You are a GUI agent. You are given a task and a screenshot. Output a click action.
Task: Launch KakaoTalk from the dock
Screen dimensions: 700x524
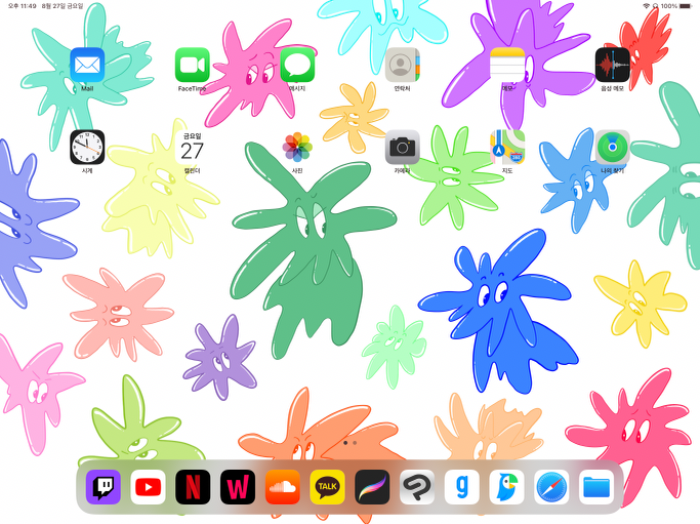pyautogui.click(x=327, y=487)
